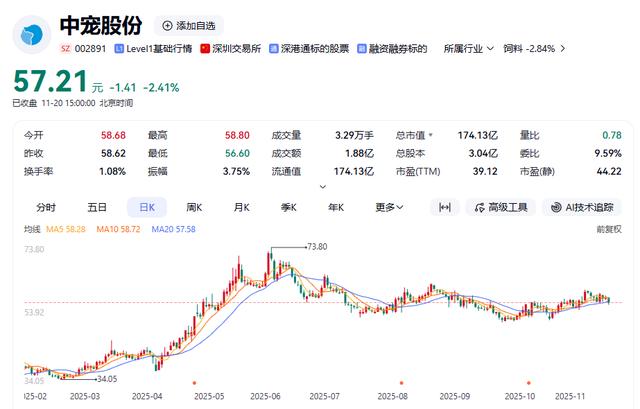
Task: Click event dot near 2025-05 on timeline
Action: [x=194, y=383]
